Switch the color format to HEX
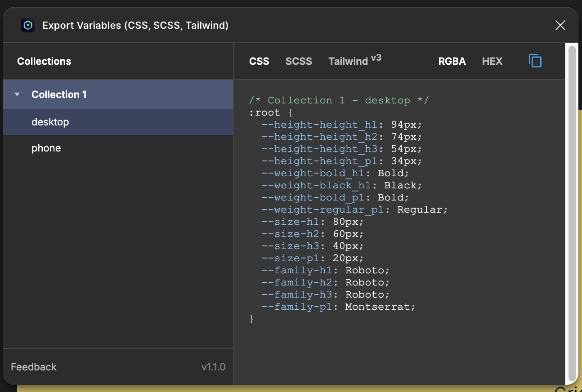 (492, 61)
